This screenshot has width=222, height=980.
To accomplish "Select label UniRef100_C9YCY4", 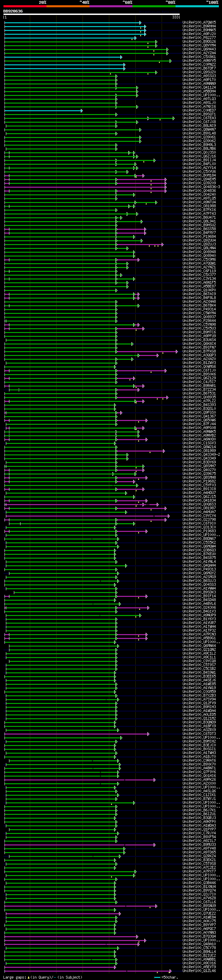I will click(x=199, y=516).
